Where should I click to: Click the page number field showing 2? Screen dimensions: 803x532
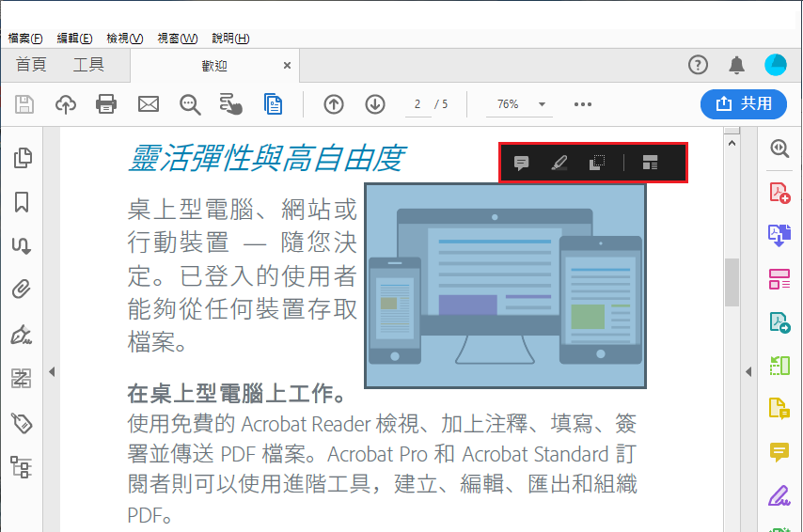point(417,104)
